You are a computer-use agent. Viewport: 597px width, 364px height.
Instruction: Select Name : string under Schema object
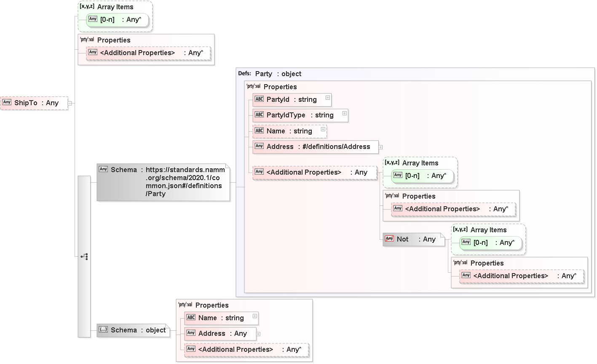(x=221, y=318)
